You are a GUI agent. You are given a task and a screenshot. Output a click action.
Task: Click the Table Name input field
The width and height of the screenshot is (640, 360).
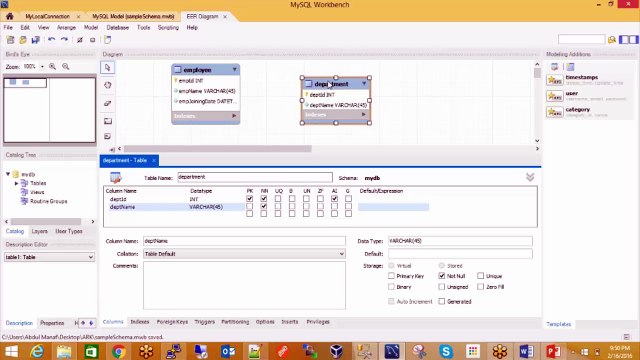pos(255,177)
